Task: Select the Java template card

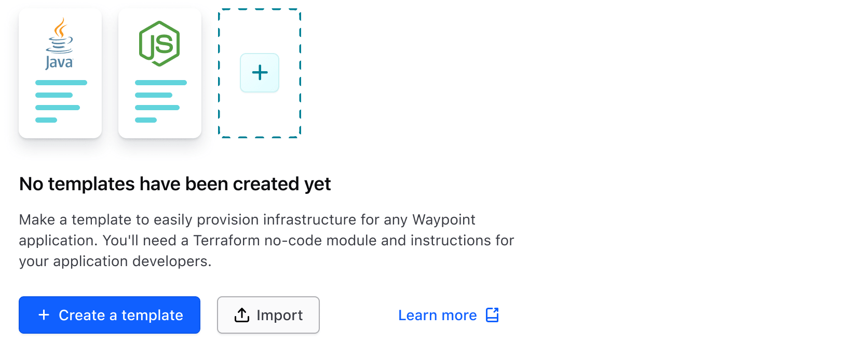Action: (x=60, y=73)
